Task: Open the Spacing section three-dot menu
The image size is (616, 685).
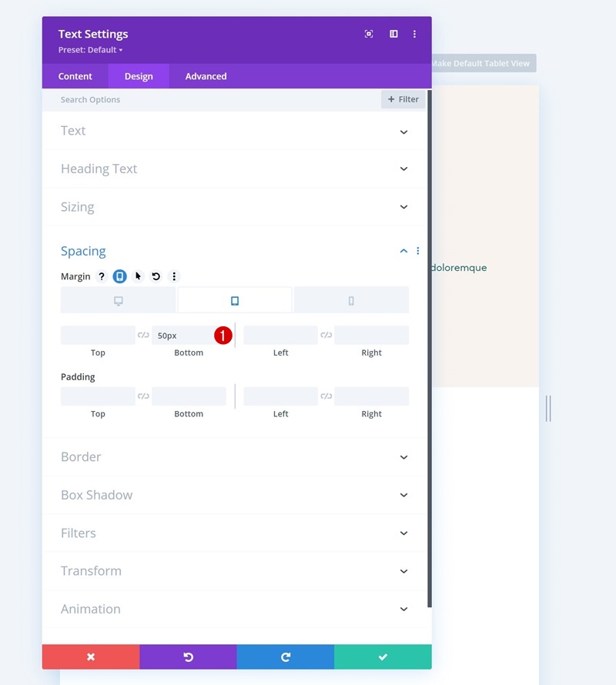Action: [x=418, y=251]
